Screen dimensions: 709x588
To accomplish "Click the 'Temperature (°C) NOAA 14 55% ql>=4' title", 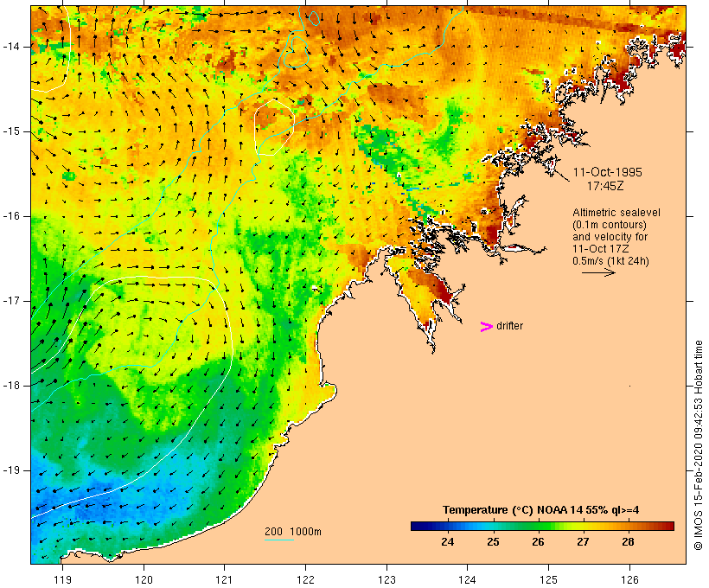I will point(540,510).
